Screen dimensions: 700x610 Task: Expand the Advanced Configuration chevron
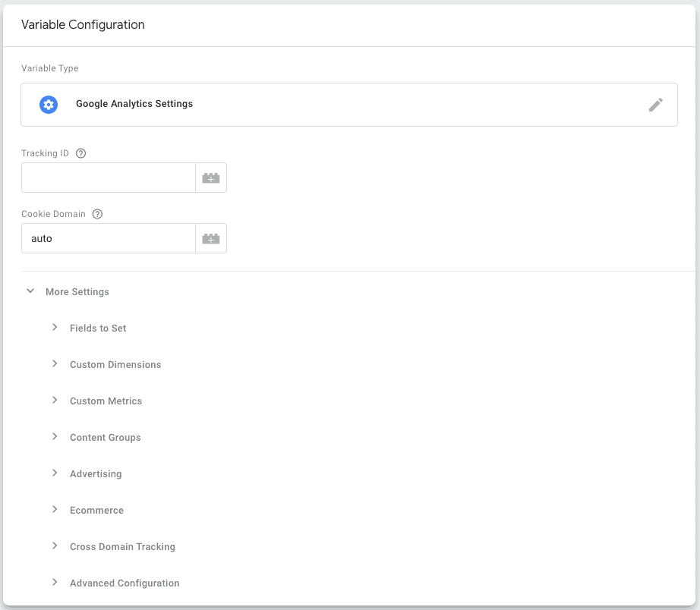coord(55,583)
